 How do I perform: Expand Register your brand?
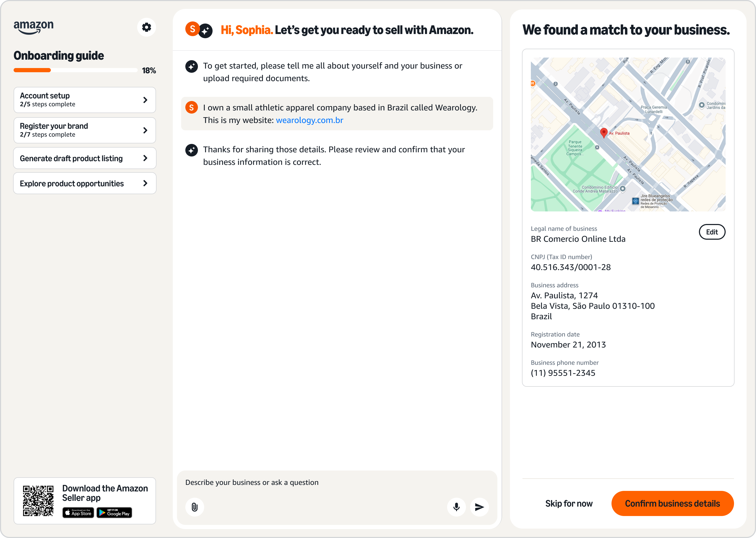pos(85,130)
